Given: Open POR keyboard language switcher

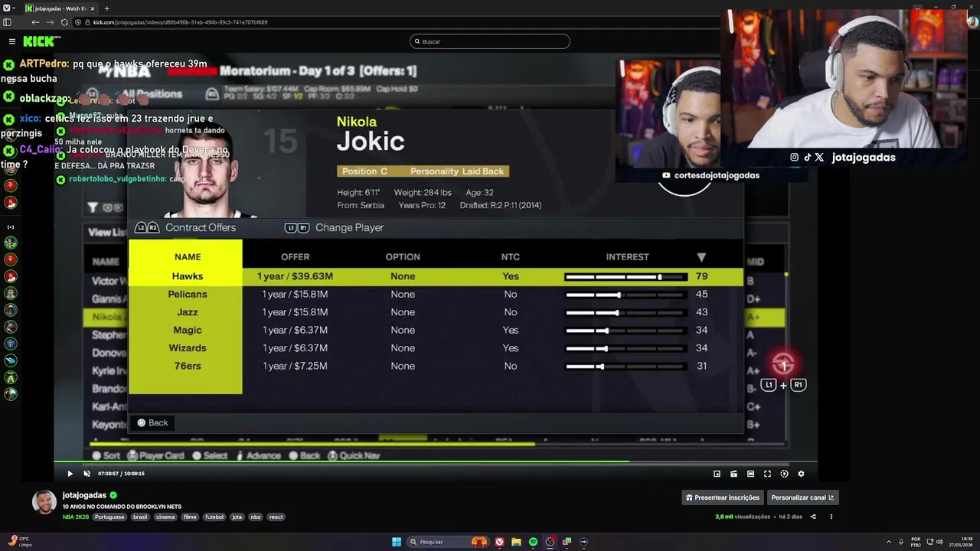Looking at the screenshot, I should click(x=916, y=542).
